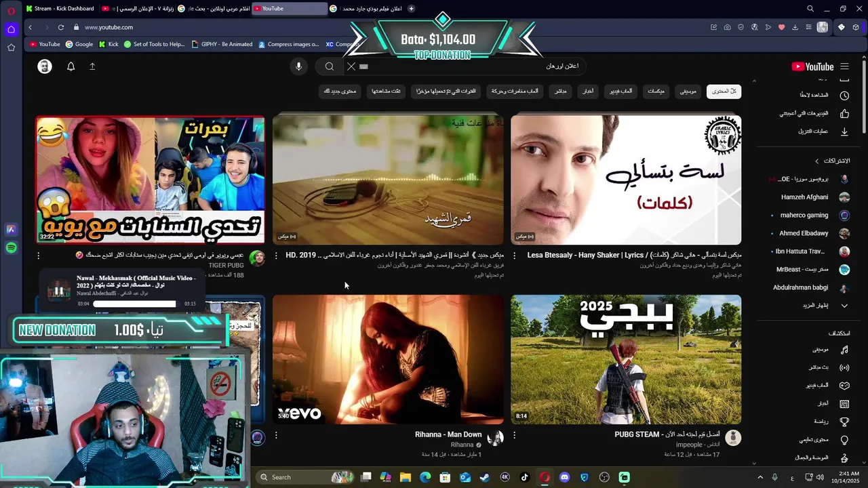Open the Google bookmark
The height and width of the screenshot is (488, 868).
pyautogui.click(x=79, y=44)
